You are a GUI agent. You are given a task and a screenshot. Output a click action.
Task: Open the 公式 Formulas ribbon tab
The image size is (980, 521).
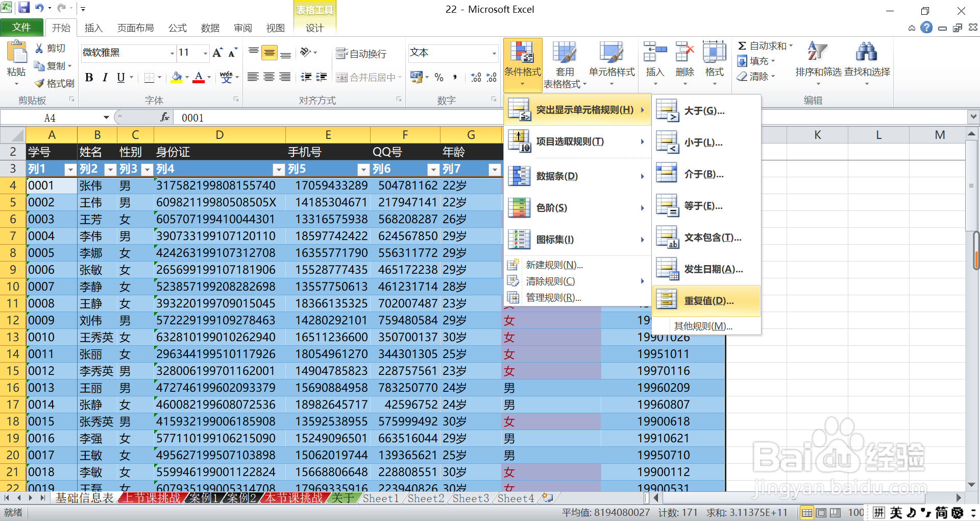178,28
